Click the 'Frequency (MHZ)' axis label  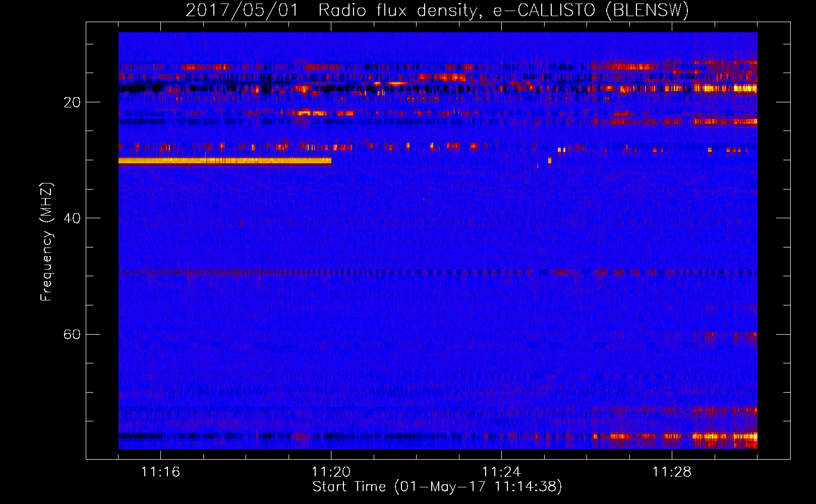(x=46, y=242)
